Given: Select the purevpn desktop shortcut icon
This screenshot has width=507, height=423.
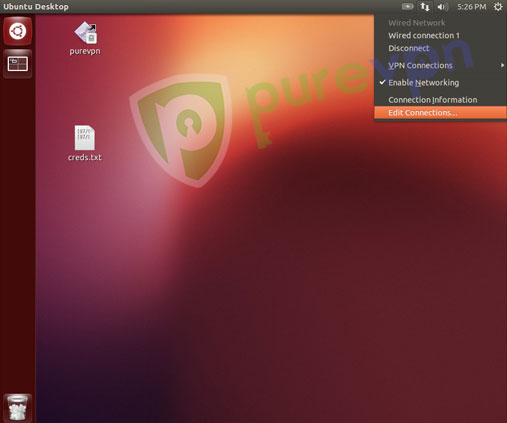Looking at the screenshot, I should [x=85, y=33].
